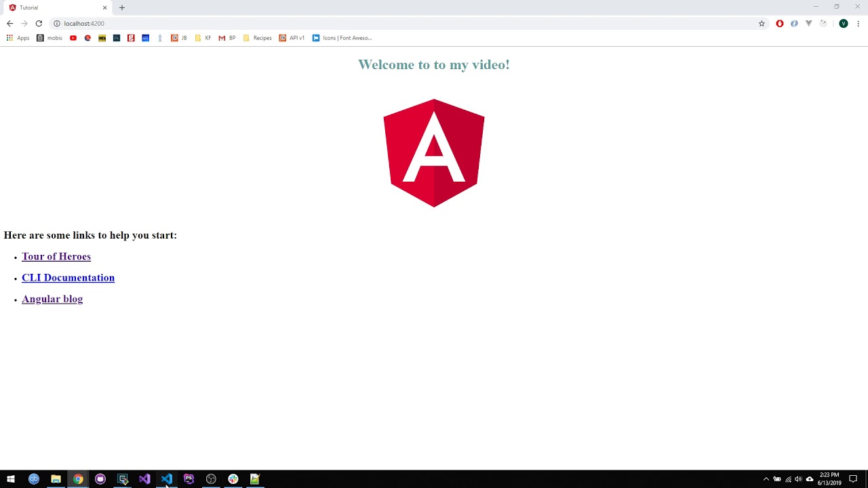Click the Welcome to my video heading
The height and width of the screenshot is (488, 868).
[x=434, y=64]
